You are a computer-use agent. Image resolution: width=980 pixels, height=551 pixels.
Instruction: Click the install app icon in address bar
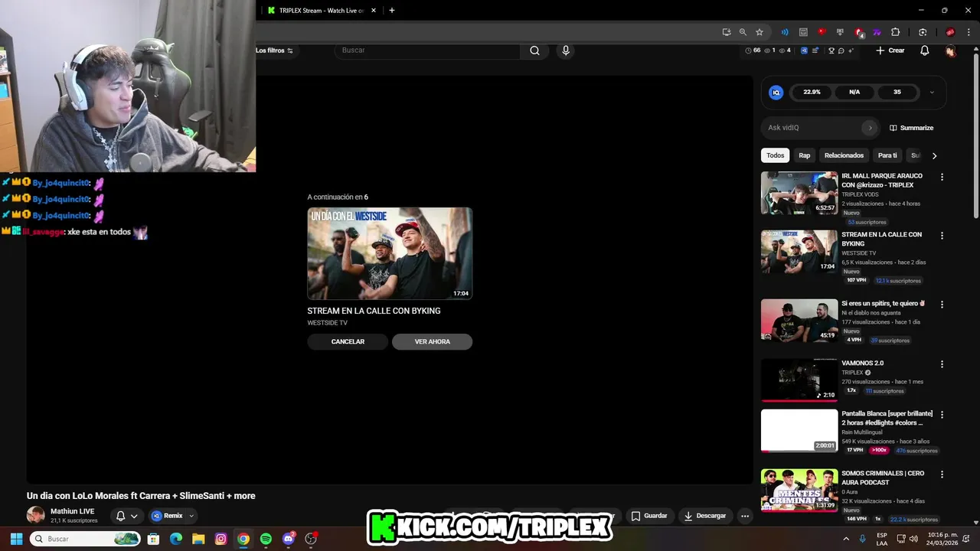(727, 32)
